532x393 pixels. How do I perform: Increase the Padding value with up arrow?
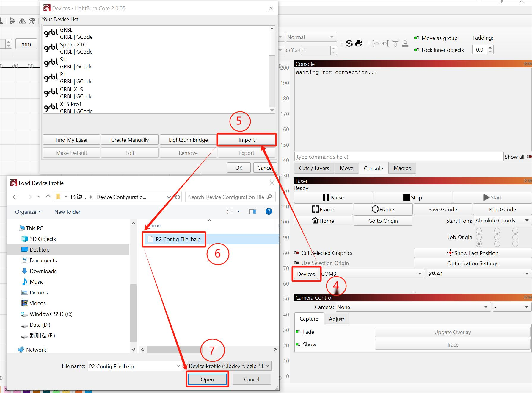(x=490, y=47)
